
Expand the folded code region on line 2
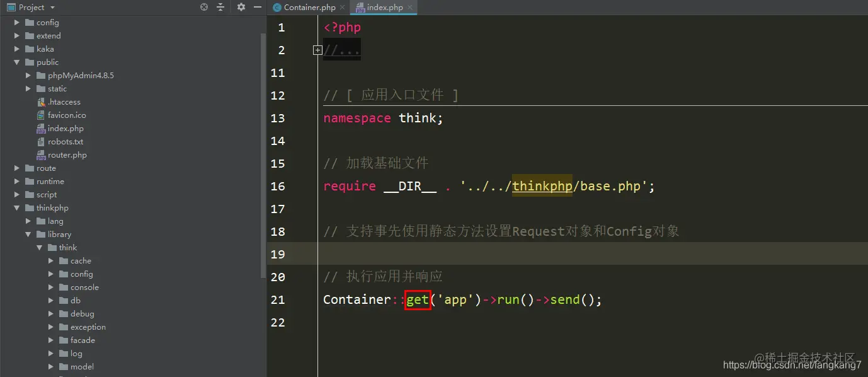pyautogui.click(x=317, y=50)
